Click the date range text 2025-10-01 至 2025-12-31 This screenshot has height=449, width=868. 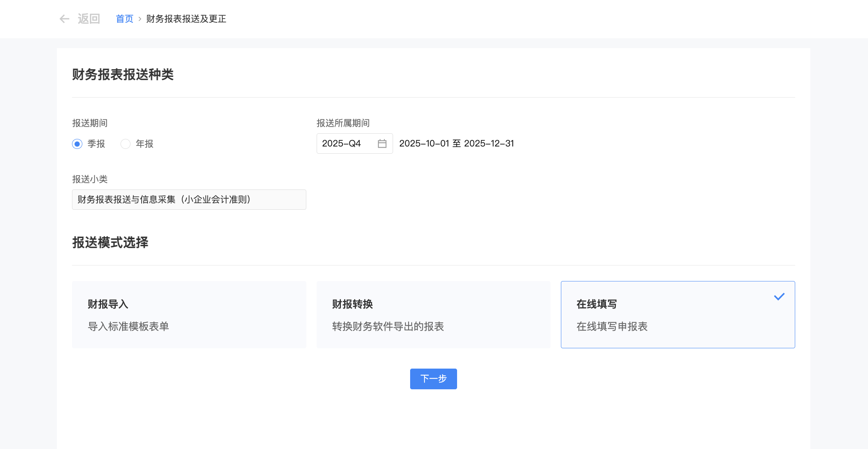pos(457,143)
